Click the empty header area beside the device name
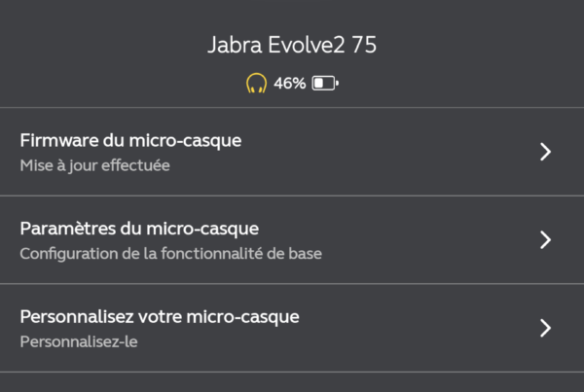The width and height of the screenshot is (584, 392). click(x=481, y=45)
